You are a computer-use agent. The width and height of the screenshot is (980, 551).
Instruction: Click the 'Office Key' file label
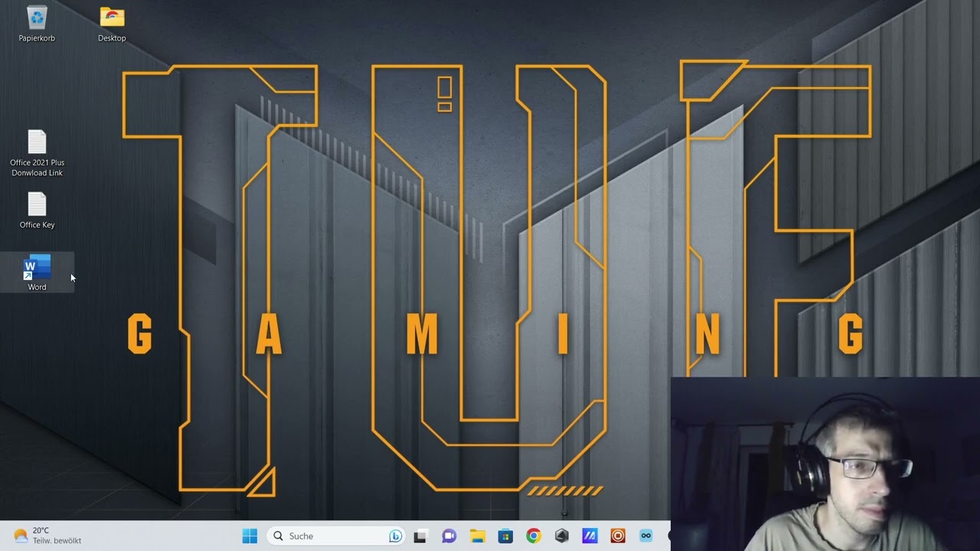coord(37,225)
